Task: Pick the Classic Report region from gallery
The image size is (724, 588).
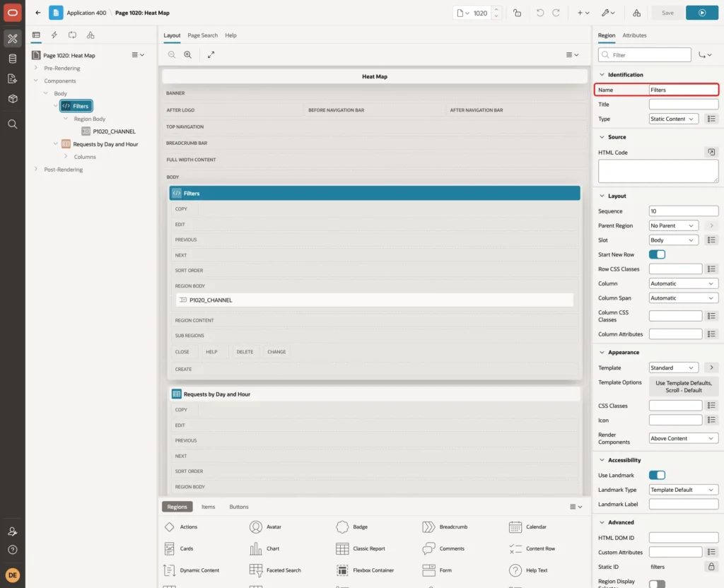Action: 361,548
